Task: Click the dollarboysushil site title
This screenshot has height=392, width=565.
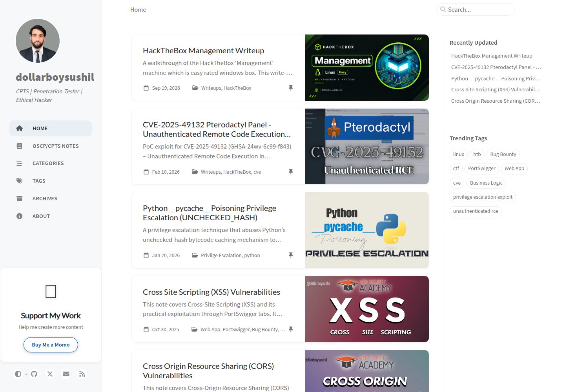Action: pyautogui.click(x=55, y=77)
